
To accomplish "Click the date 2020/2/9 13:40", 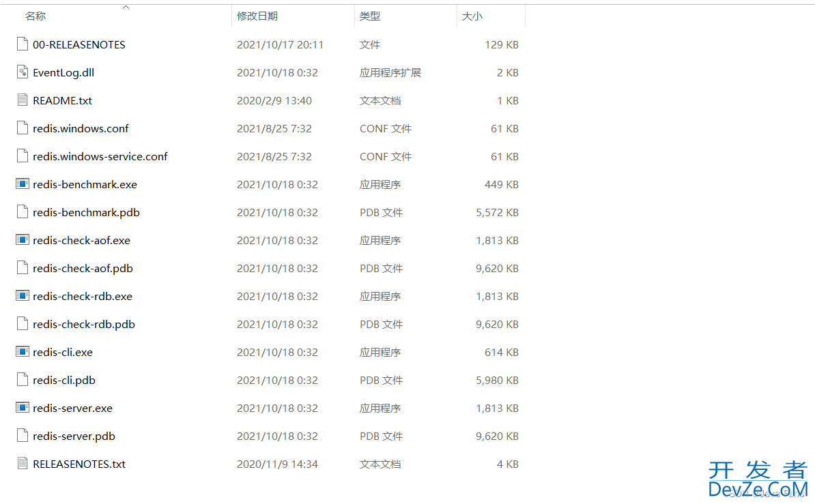I will pyautogui.click(x=274, y=101).
